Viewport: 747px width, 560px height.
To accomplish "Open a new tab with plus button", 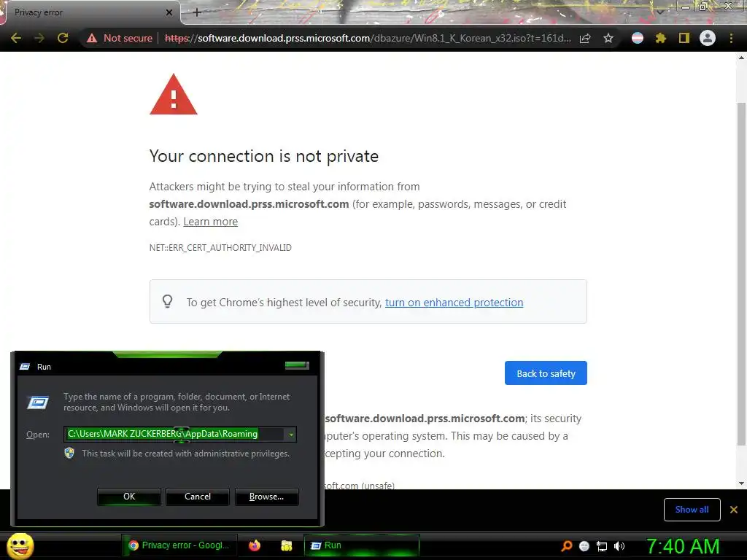I will (197, 12).
